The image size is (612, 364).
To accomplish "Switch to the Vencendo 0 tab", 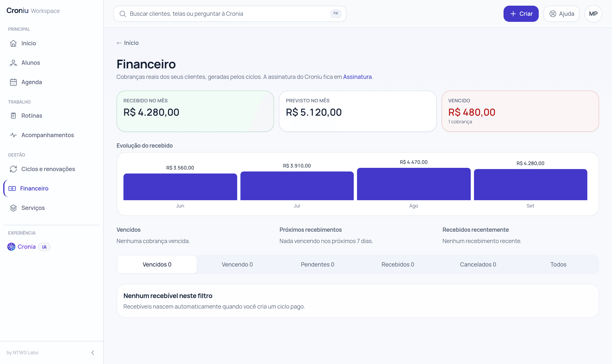I will (x=237, y=265).
